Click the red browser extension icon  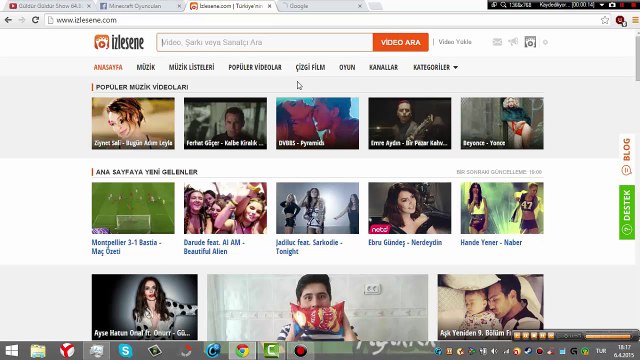(x=620, y=20)
